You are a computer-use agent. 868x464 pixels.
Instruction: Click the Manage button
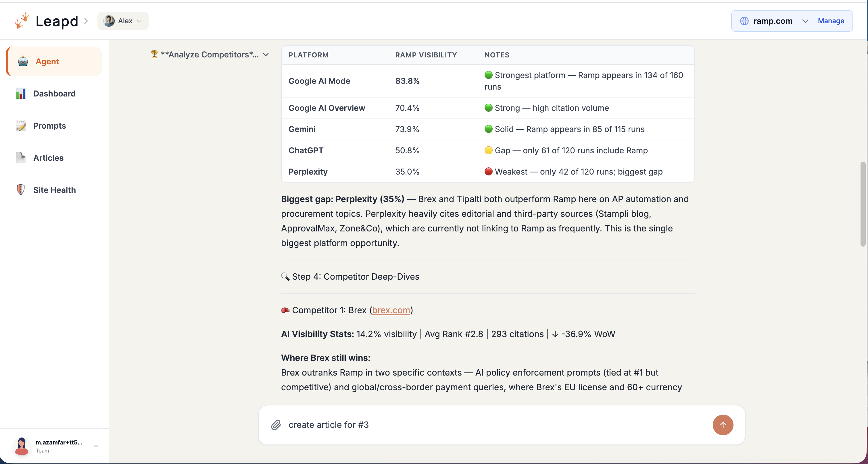click(x=831, y=21)
